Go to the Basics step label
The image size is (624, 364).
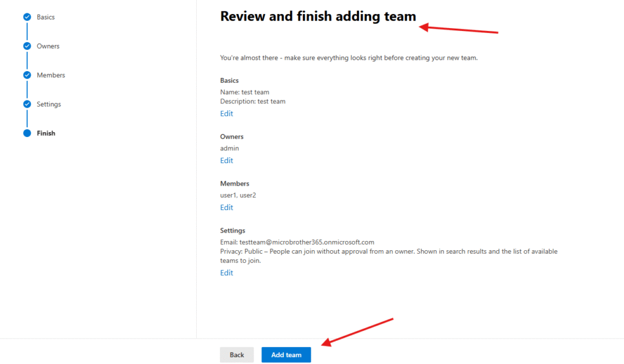[46, 17]
